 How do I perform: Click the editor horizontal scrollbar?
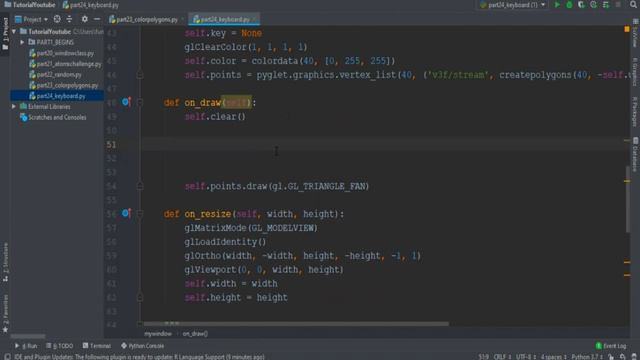pyautogui.click(x=296, y=324)
